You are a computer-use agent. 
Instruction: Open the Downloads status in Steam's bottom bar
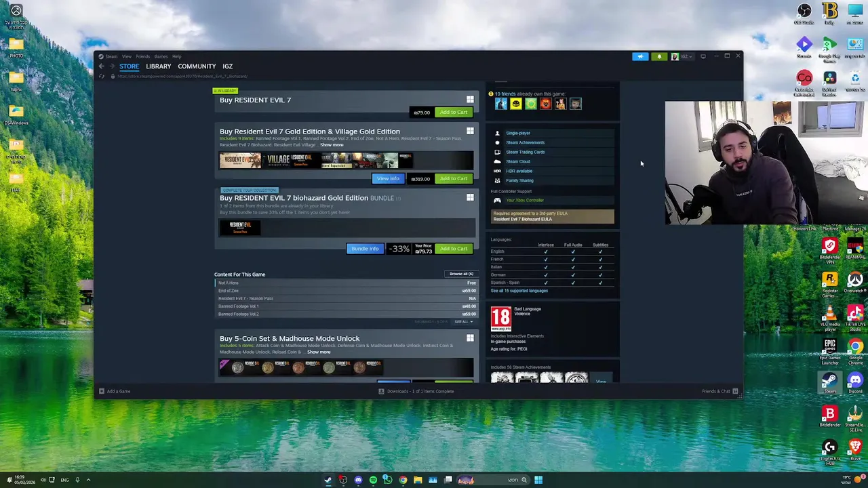pos(416,391)
